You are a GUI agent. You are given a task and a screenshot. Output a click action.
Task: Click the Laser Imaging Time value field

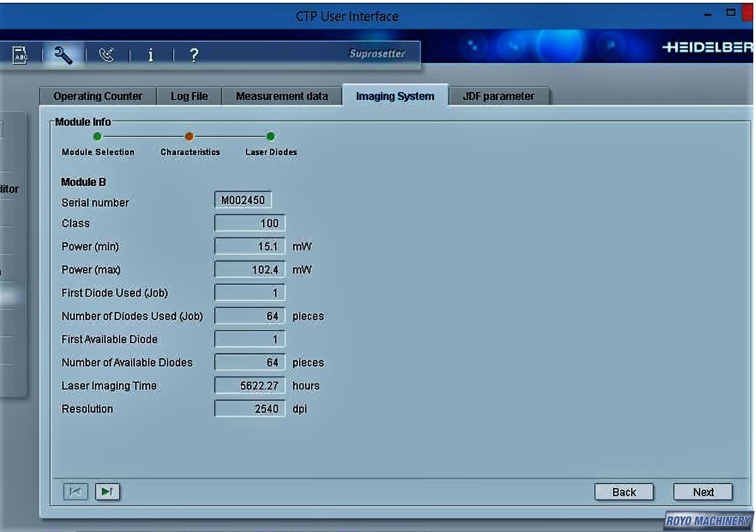[x=250, y=386]
